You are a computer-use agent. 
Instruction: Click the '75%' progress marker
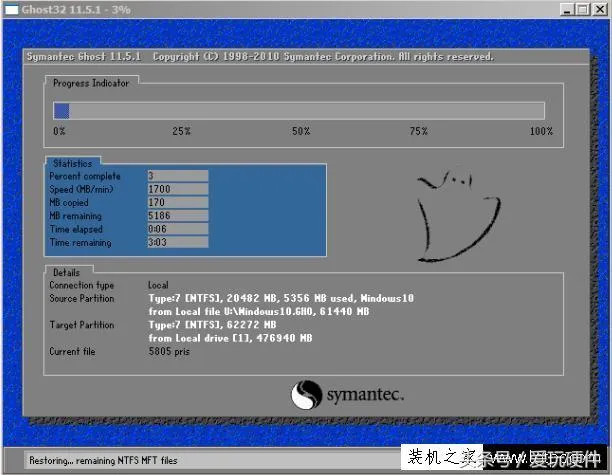[x=418, y=131]
